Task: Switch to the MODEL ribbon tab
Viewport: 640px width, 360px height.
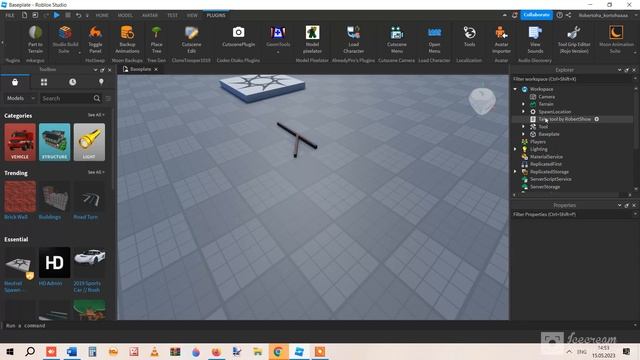Action: pos(125,15)
